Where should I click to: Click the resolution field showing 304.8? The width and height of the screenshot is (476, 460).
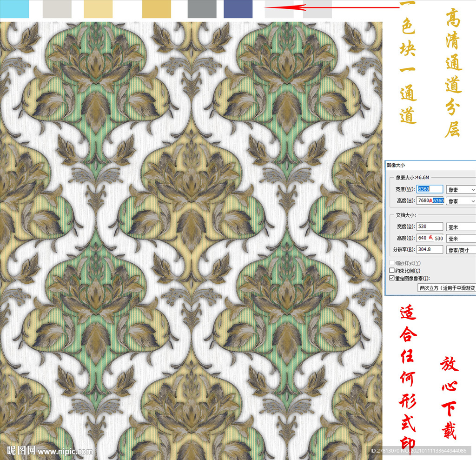point(430,249)
